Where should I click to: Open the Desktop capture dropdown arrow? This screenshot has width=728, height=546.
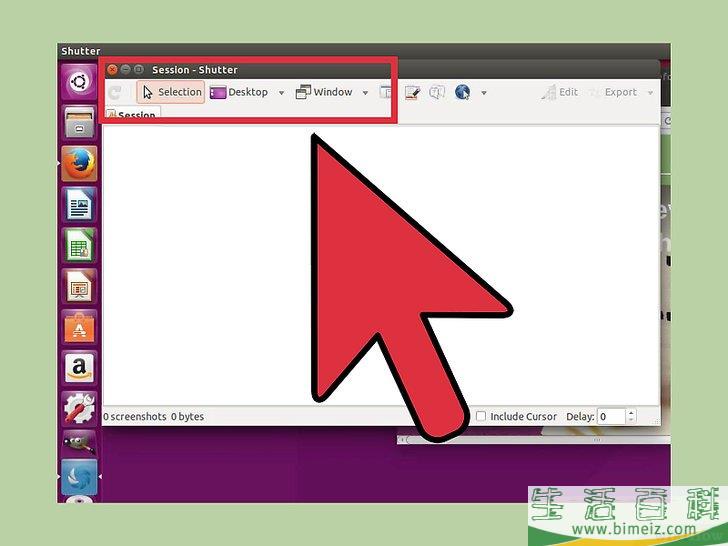click(281, 93)
